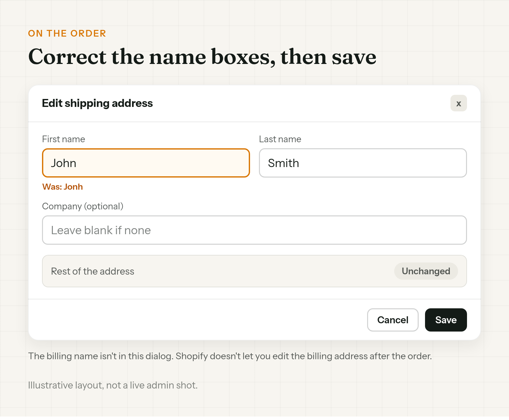The width and height of the screenshot is (509, 420).
Task: Cancel the address edit
Action: pyautogui.click(x=393, y=320)
